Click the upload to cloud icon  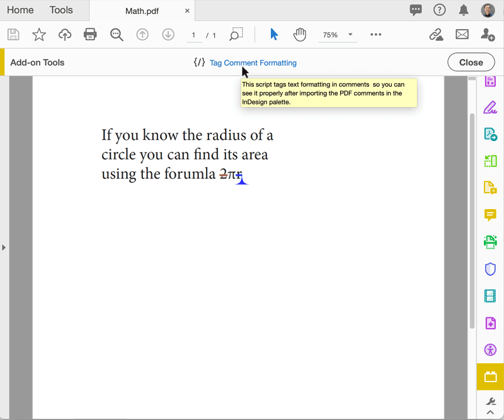point(65,35)
